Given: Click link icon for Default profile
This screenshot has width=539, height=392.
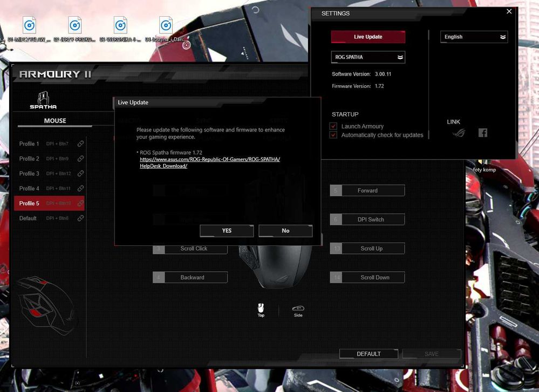Looking at the screenshot, I should [x=80, y=218].
